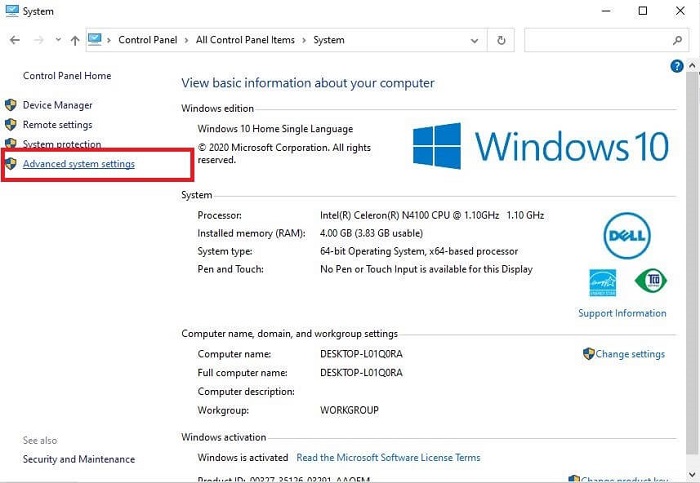Viewport: 700px width, 483px height.
Task: Click the Windows is activated text
Action: [x=243, y=458]
